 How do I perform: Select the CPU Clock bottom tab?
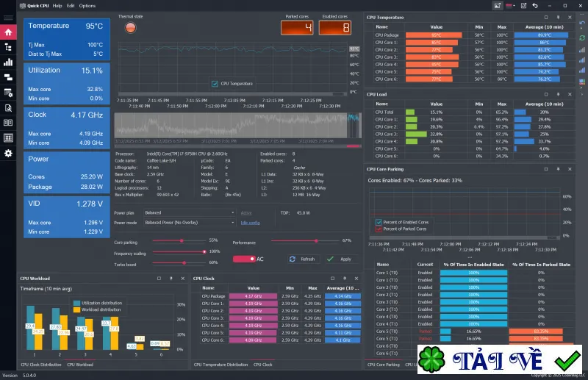(262, 365)
